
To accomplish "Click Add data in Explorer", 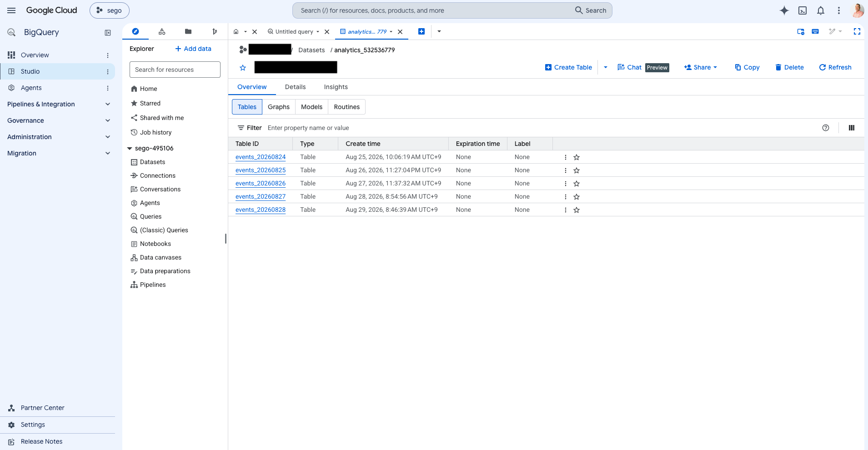I will 193,49.
